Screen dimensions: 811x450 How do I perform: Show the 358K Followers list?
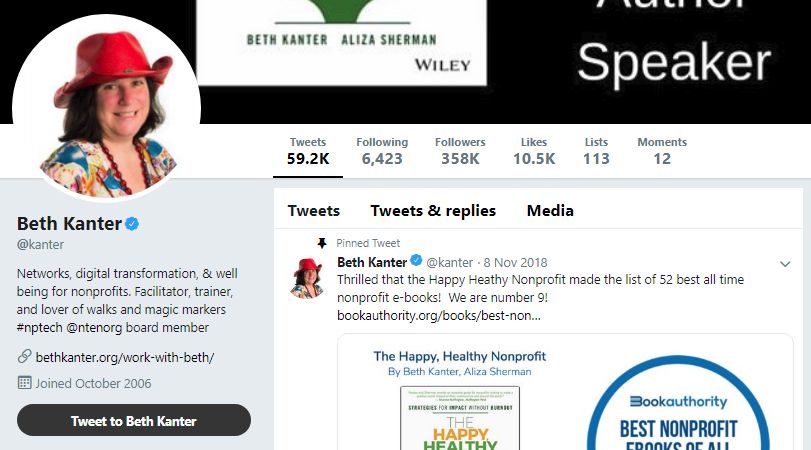click(460, 151)
